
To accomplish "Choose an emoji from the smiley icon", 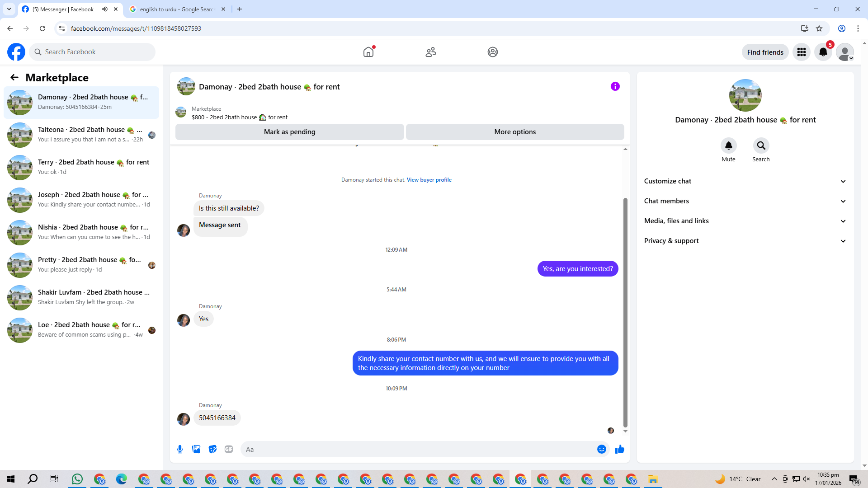I will [601, 449].
